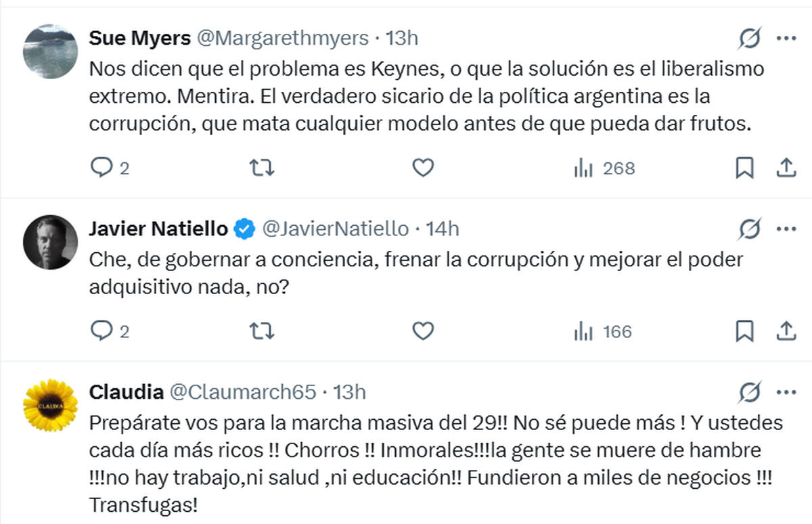Viewport: 812px width, 524px height.
Task: Bookmark Sue Myers' tweet
Action: (x=744, y=168)
